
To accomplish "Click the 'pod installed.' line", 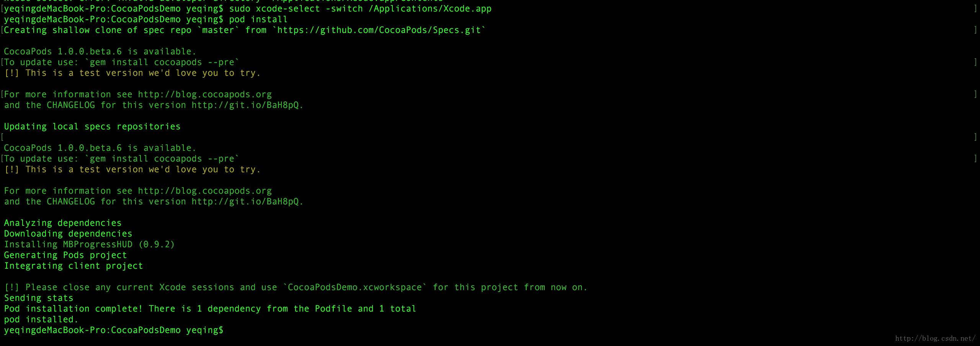I will [41, 320].
